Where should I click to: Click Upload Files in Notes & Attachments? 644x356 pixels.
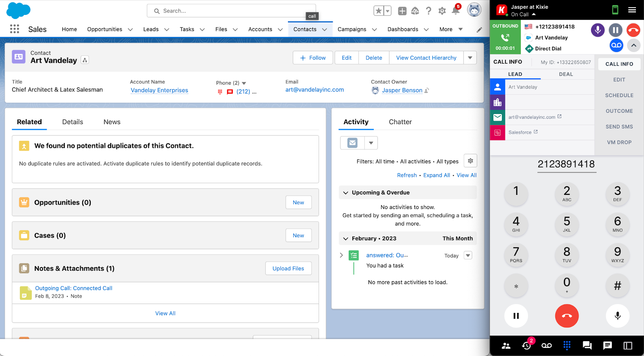(x=288, y=269)
